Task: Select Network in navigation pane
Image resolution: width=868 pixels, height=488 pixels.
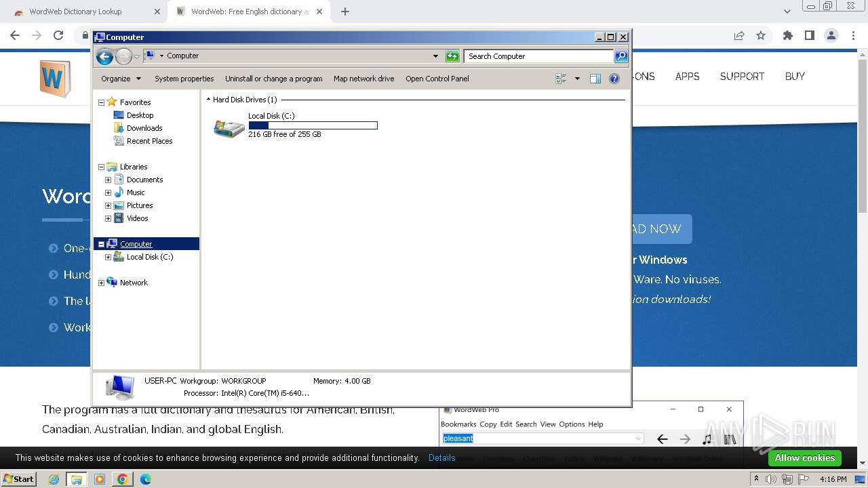Action: pyautogui.click(x=134, y=283)
